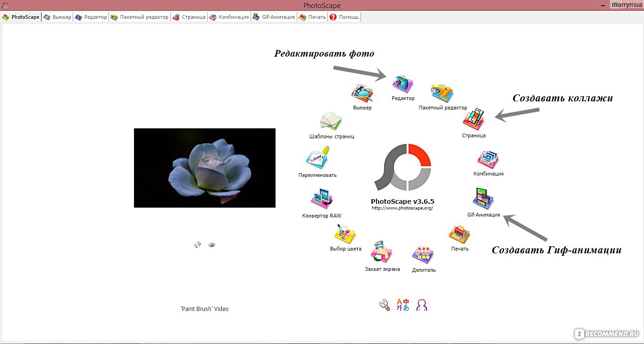
Task: Click the Страница collage icon in circle
Action: tap(474, 119)
